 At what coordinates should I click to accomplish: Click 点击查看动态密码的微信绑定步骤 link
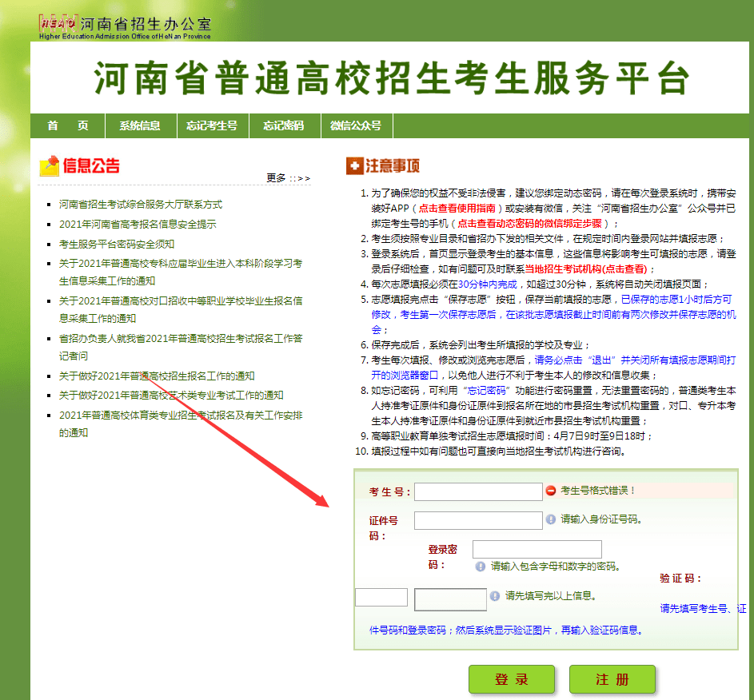(529, 224)
